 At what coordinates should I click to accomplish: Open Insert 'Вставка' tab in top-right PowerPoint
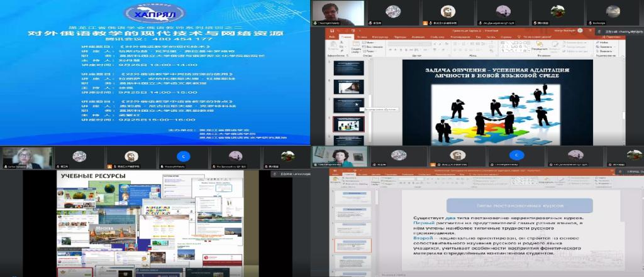(x=364, y=36)
